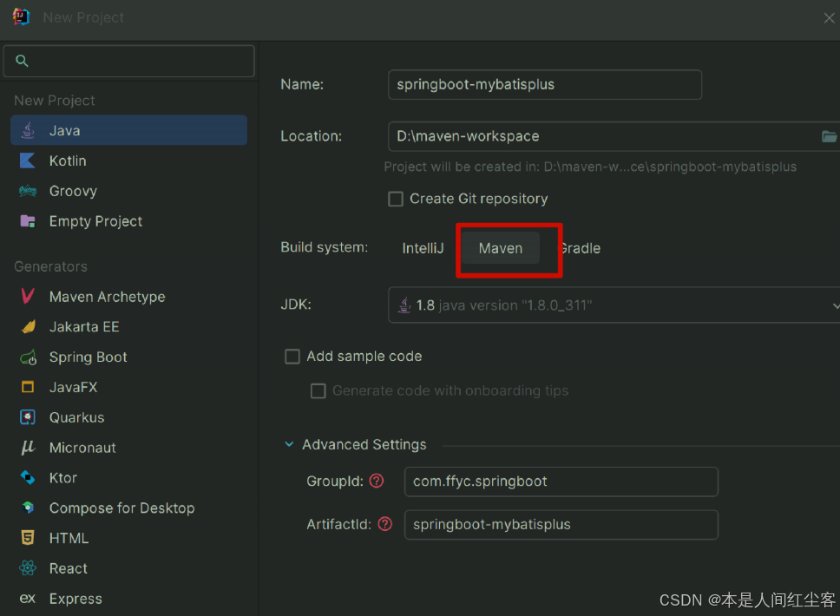This screenshot has height=616, width=840.
Task: Click the GroupId input field
Action: [561, 481]
